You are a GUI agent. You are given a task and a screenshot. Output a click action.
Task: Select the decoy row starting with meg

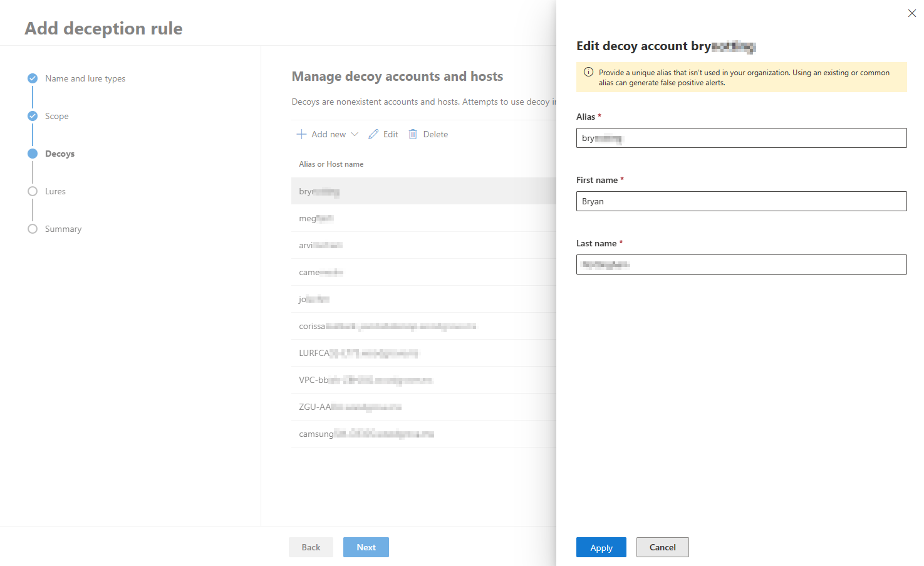[423, 218]
